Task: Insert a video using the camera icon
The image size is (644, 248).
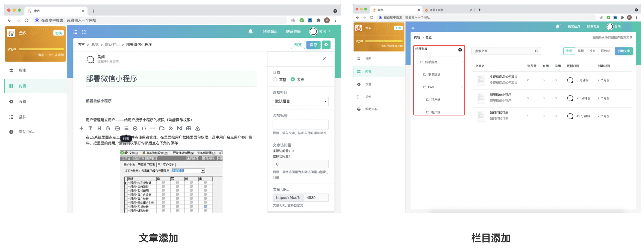Action: pos(162,128)
